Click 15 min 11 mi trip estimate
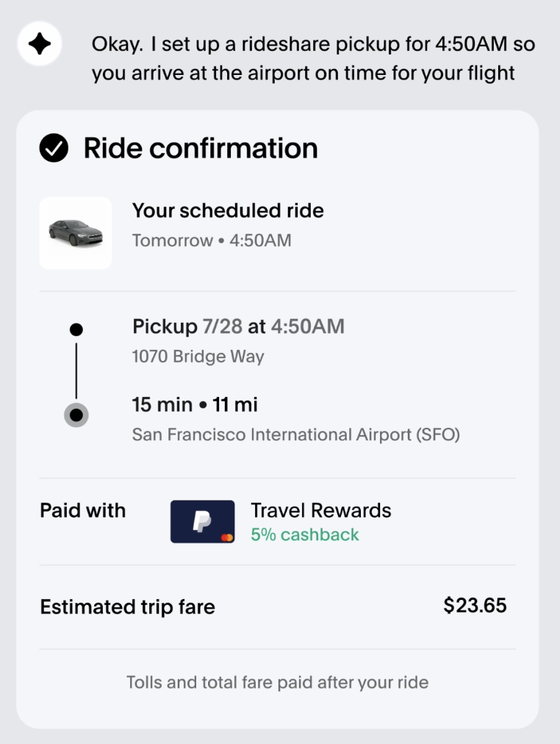The height and width of the screenshot is (744, 560). [195, 404]
